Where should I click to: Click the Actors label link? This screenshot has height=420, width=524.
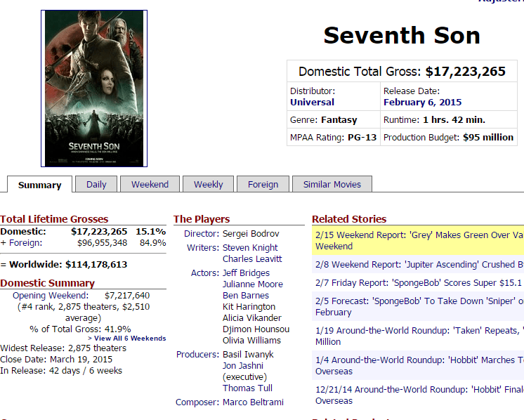205,273
